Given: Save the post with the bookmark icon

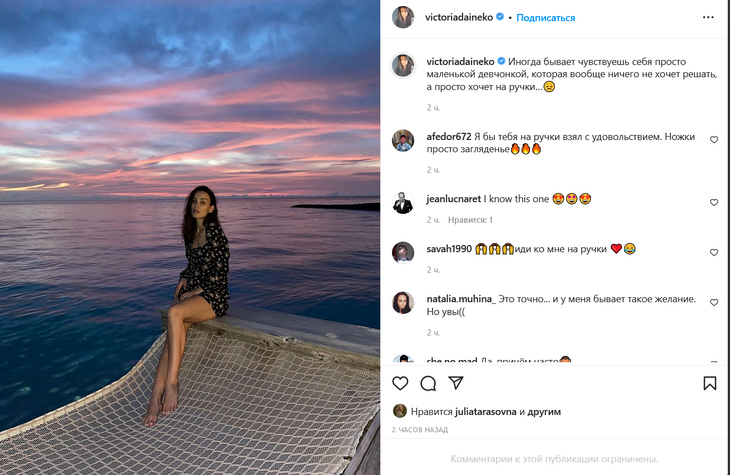Looking at the screenshot, I should coord(709,383).
